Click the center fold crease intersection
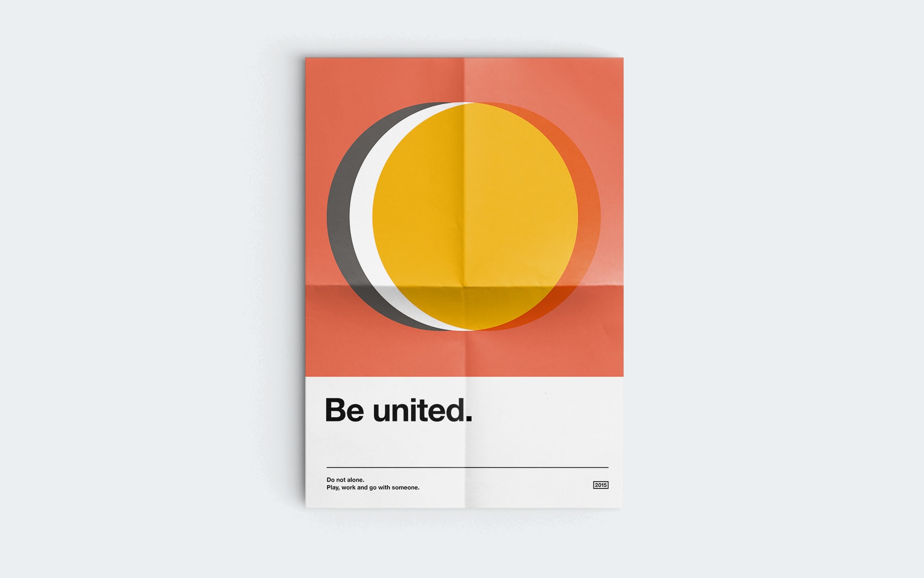This screenshot has width=924, height=578. [x=464, y=287]
